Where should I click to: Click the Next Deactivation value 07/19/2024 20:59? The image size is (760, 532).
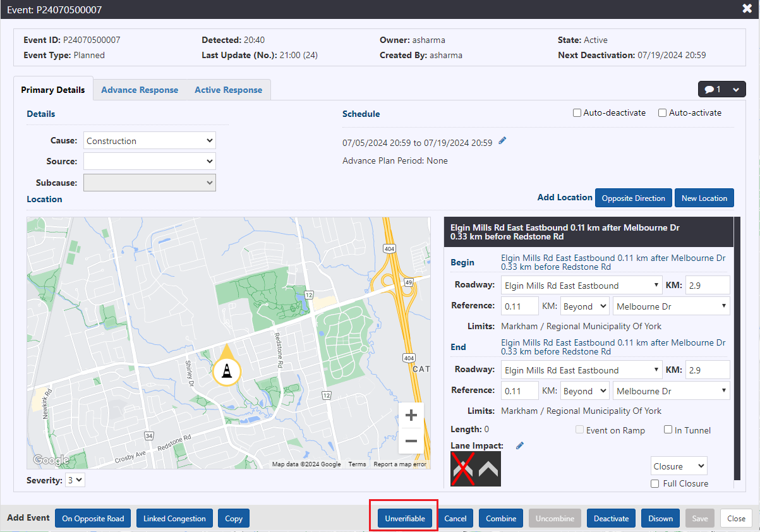(x=671, y=55)
